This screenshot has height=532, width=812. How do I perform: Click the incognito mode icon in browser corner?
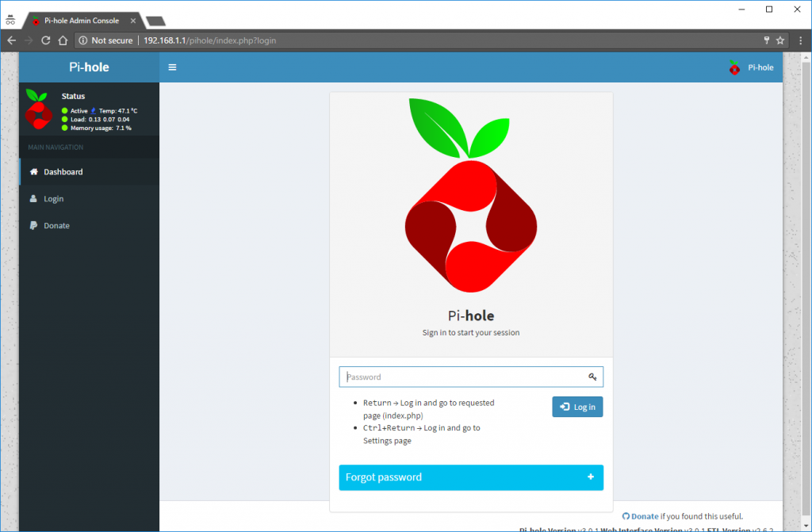click(x=10, y=19)
